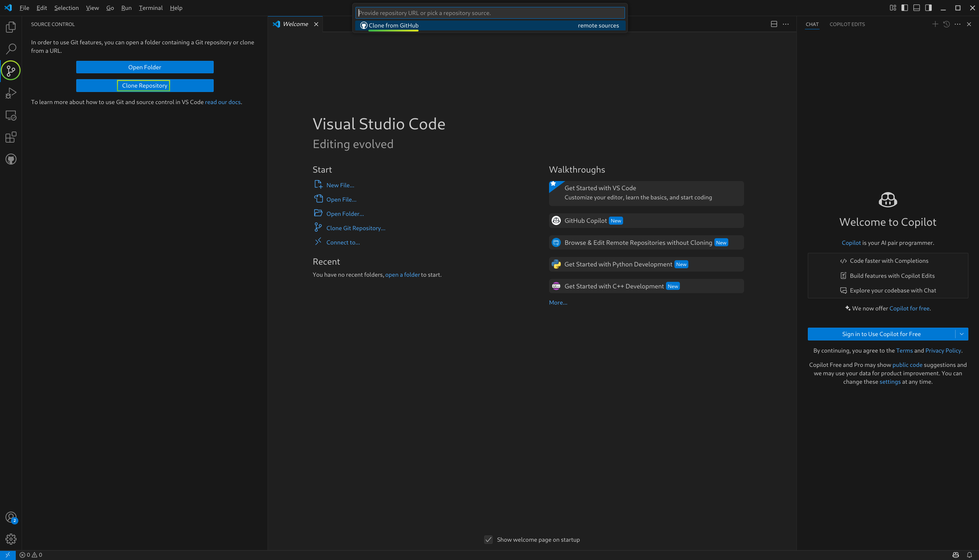Open editor More Actions ellipsis
The width and height of the screenshot is (979, 560).
click(x=785, y=24)
